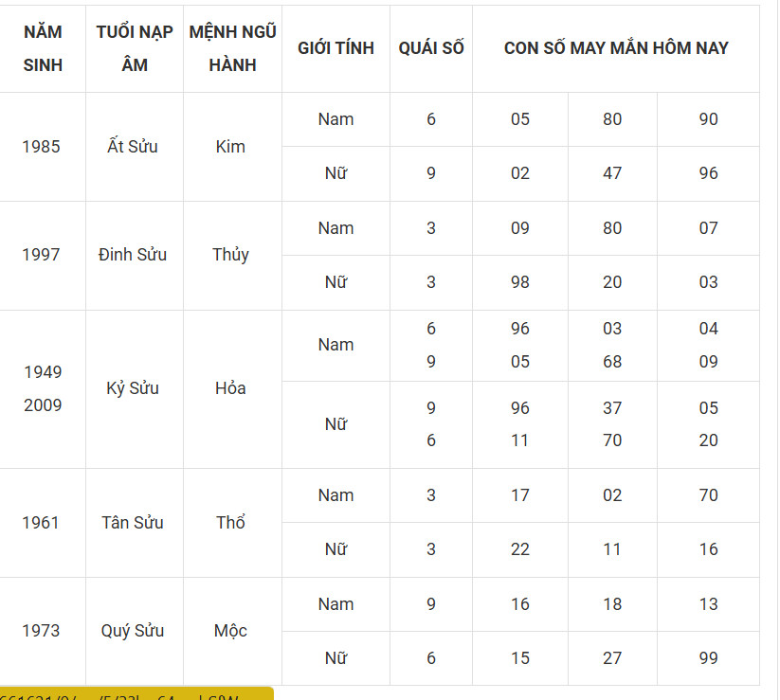Image resolution: width=780 pixels, height=700 pixels.
Task: Click the NĂM SINH column header
Action: pyautogui.click(x=43, y=48)
